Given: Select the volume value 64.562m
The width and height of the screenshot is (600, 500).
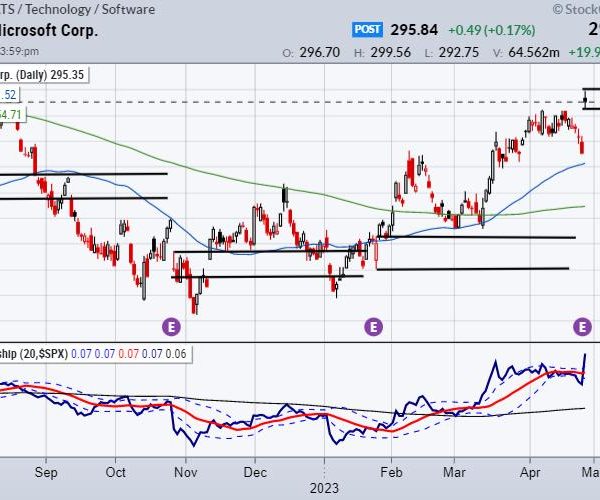Looking at the screenshot, I should [x=534, y=52].
